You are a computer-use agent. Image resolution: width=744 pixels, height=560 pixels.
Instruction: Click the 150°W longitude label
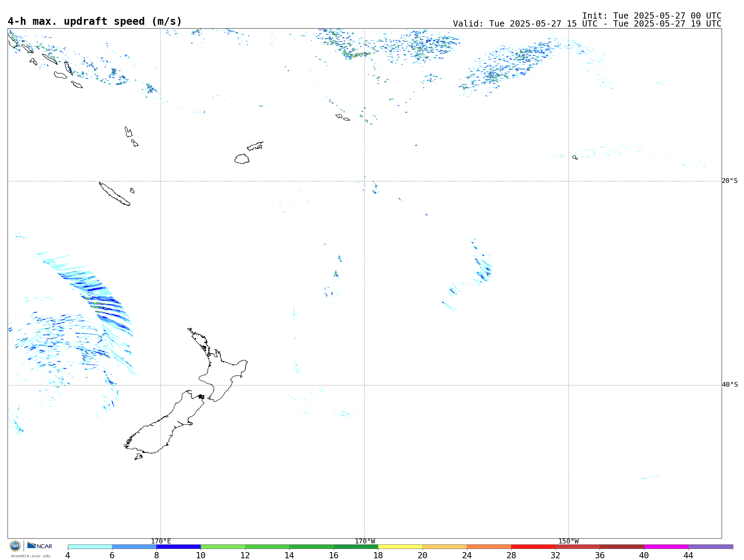pyautogui.click(x=568, y=541)
